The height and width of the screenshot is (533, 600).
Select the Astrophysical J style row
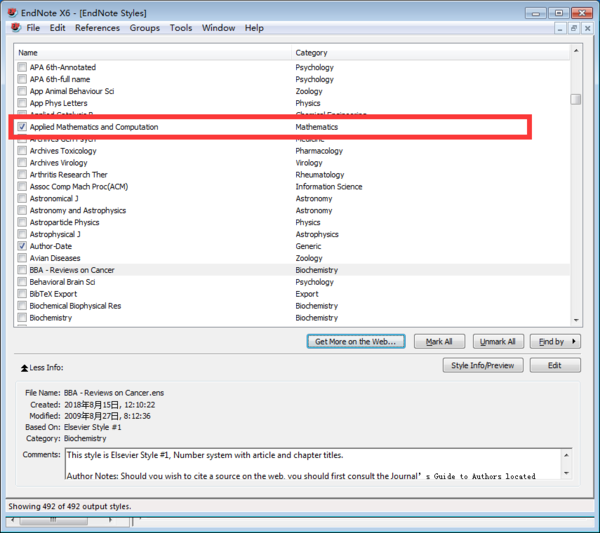tap(293, 234)
